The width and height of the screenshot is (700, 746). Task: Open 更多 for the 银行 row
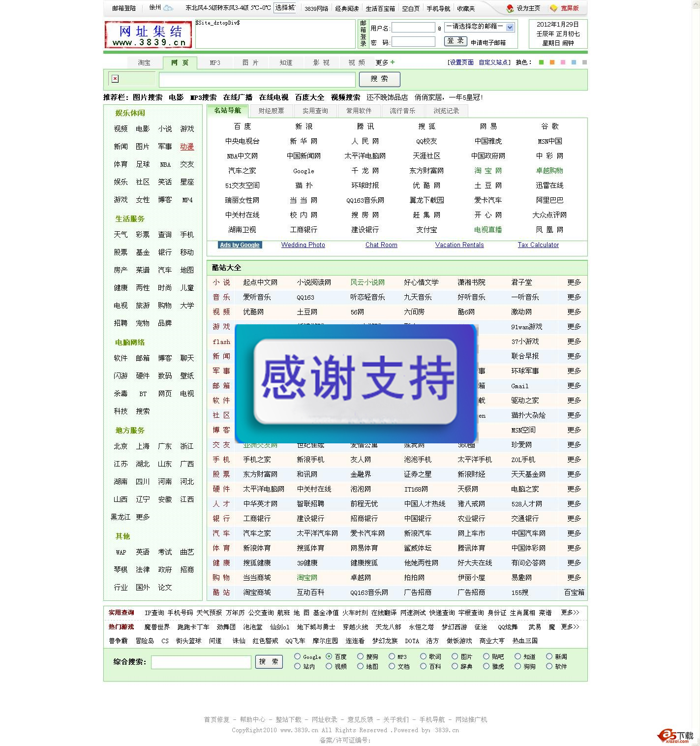pyautogui.click(x=574, y=519)
